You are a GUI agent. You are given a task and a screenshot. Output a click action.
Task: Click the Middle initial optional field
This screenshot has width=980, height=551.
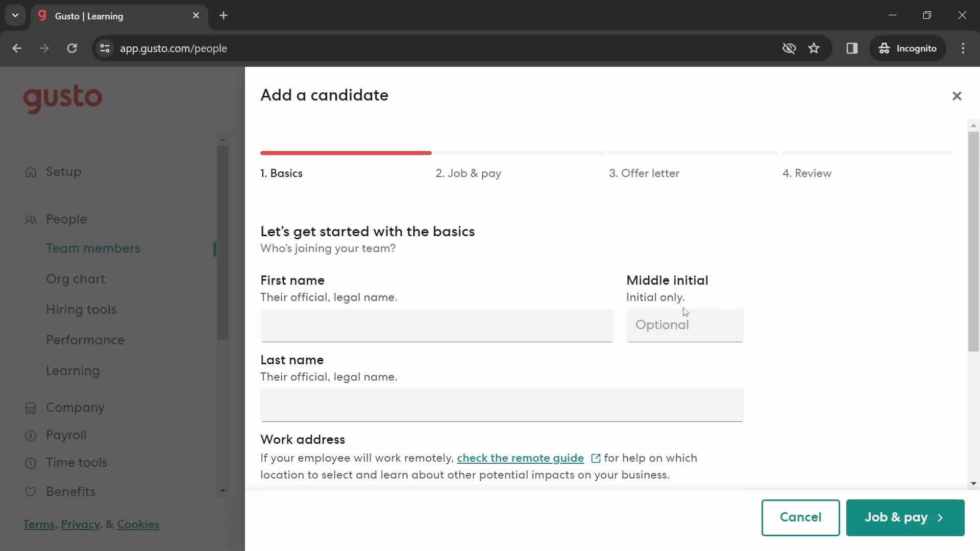pos(684,325)
